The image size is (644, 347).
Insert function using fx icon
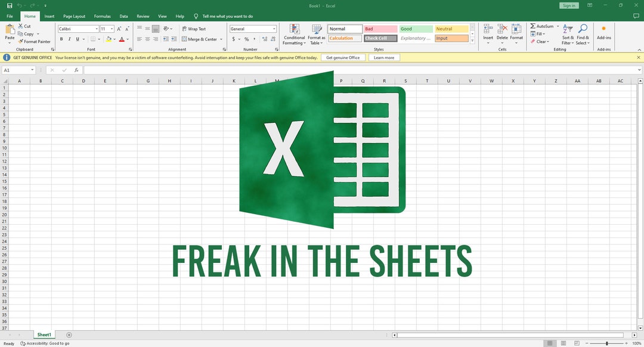pos(76,70)
